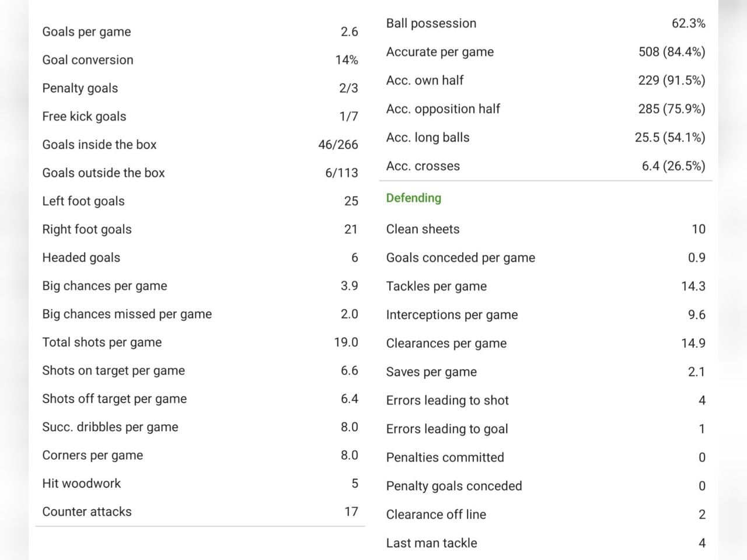
Task: Click the Clearance off line label
Action: [x=436, y=514]
